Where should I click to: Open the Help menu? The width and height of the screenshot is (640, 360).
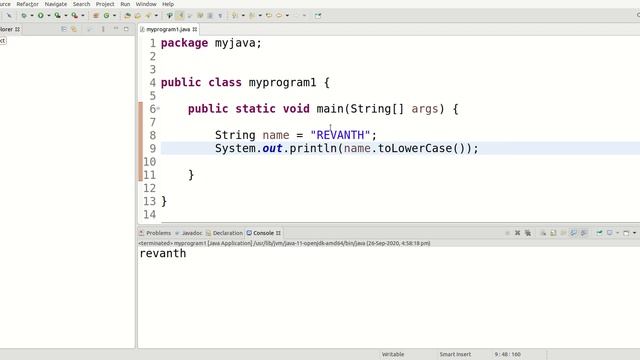[x=168, y=4]
